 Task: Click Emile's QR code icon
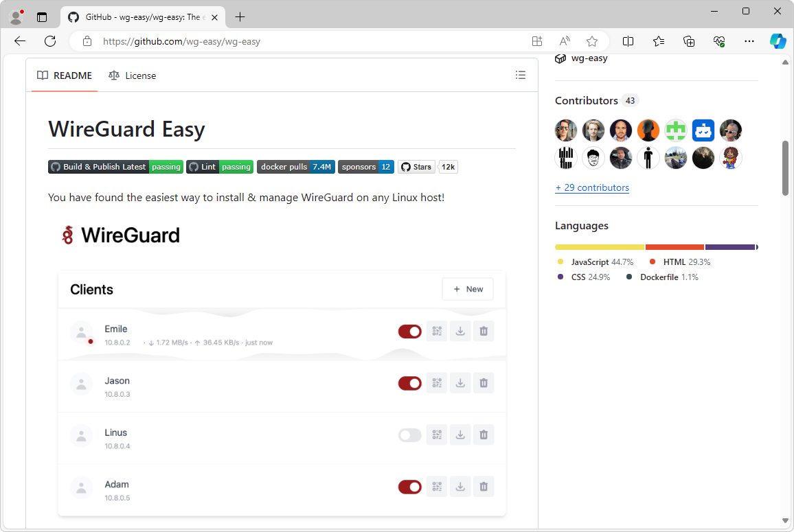coord(437,332)
